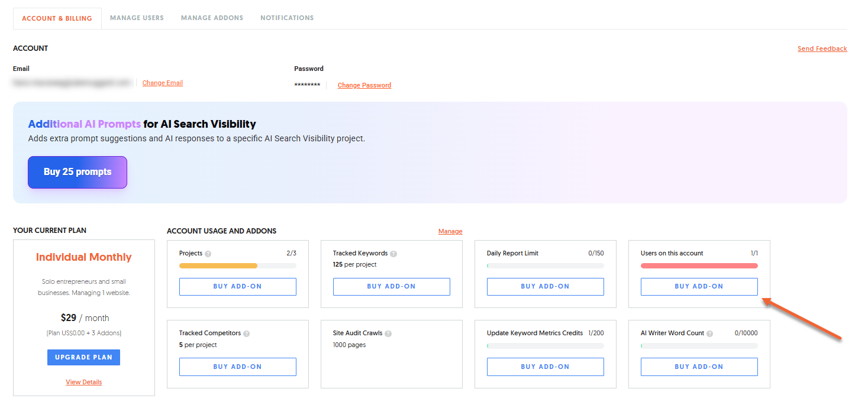Click the Upgrade Plan button
Image resolution: width=868 pixels, height=405 pixels.
83,357
